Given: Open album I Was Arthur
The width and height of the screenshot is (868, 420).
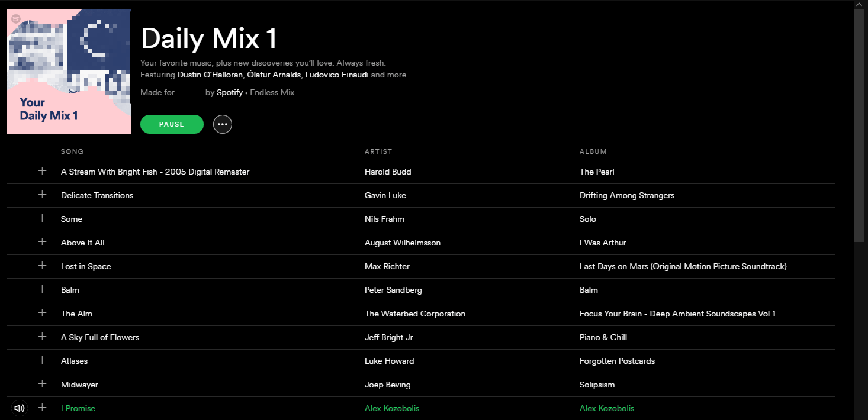Looking at the screenshot, I should coord(603,243).
